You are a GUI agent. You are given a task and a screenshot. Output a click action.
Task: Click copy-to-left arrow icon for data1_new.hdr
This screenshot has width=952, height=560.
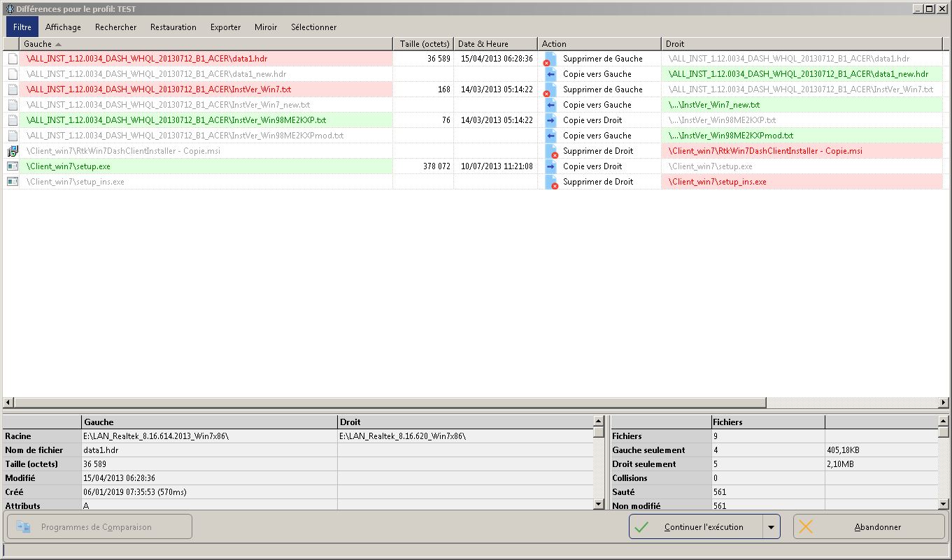pos(550,74)
